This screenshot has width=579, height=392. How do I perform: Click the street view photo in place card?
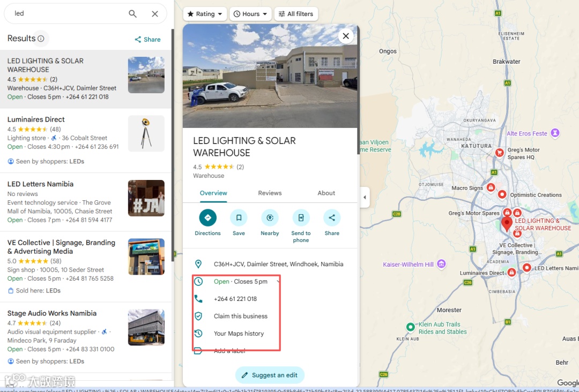pyautogui.click(x=270, y=76)
